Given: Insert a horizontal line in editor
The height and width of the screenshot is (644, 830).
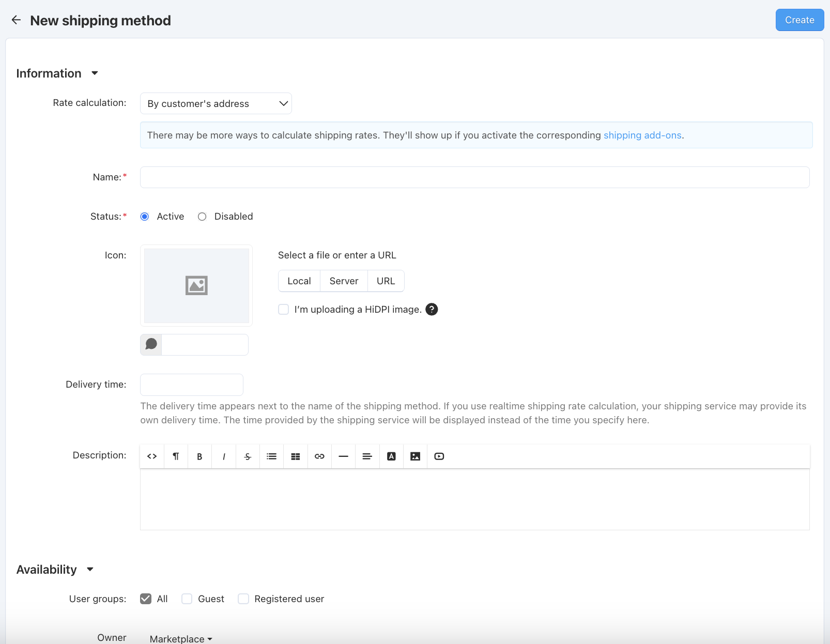Looking at the screenshot, I should (x=343, y=456).
